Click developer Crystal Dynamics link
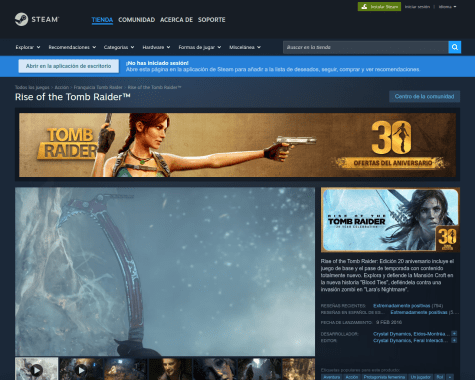The width and height of the screenshot is (475, 380). point(392,334)
